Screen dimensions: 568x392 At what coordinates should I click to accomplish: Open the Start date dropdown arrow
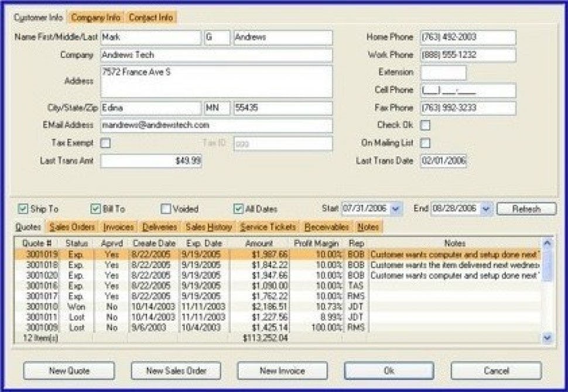396,209
